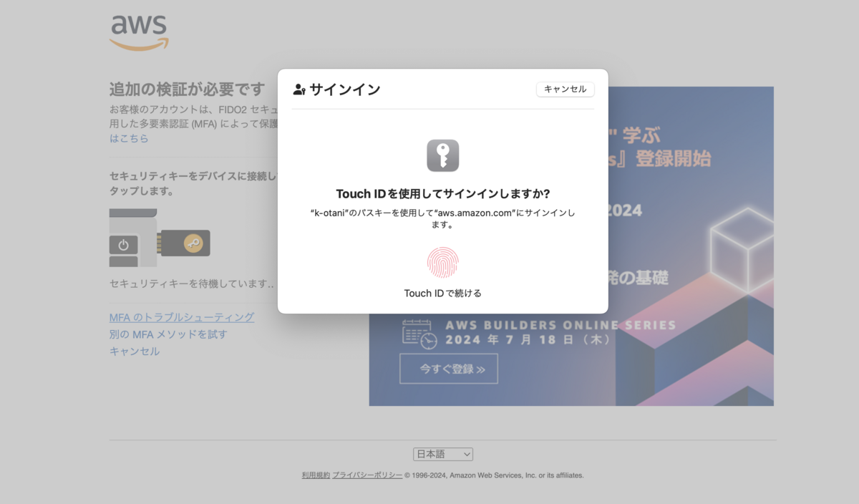Click the 今すぐ登録 banner button

[x=449, y=369]
